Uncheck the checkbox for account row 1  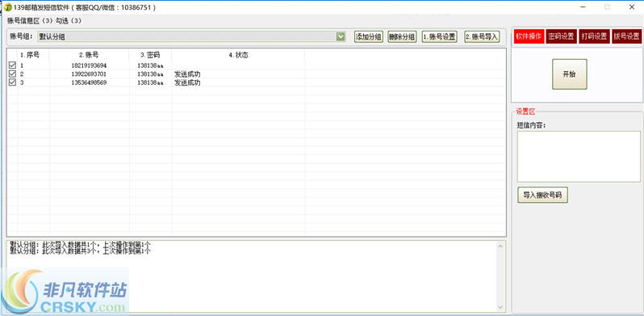click(12, 65)
